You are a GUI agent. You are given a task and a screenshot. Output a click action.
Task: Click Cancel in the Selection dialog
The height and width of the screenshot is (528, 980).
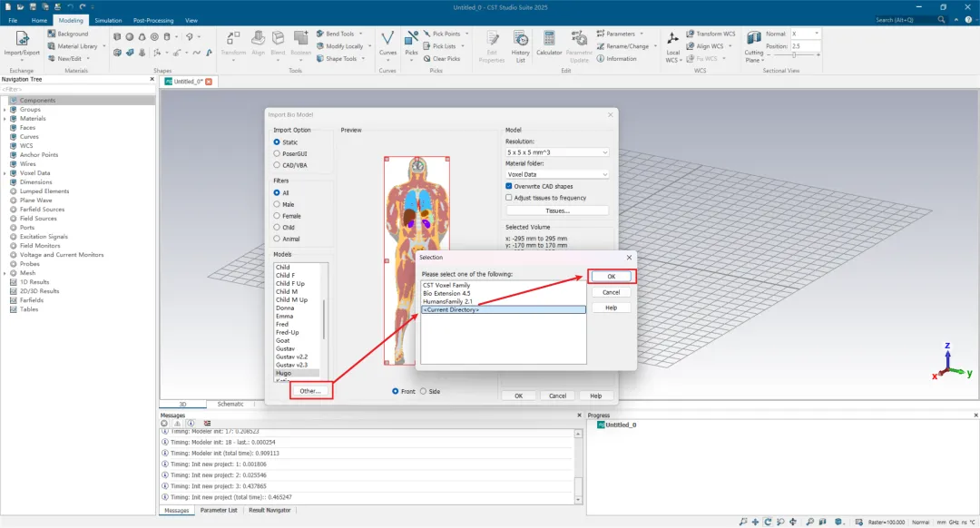tap(612, 292)
